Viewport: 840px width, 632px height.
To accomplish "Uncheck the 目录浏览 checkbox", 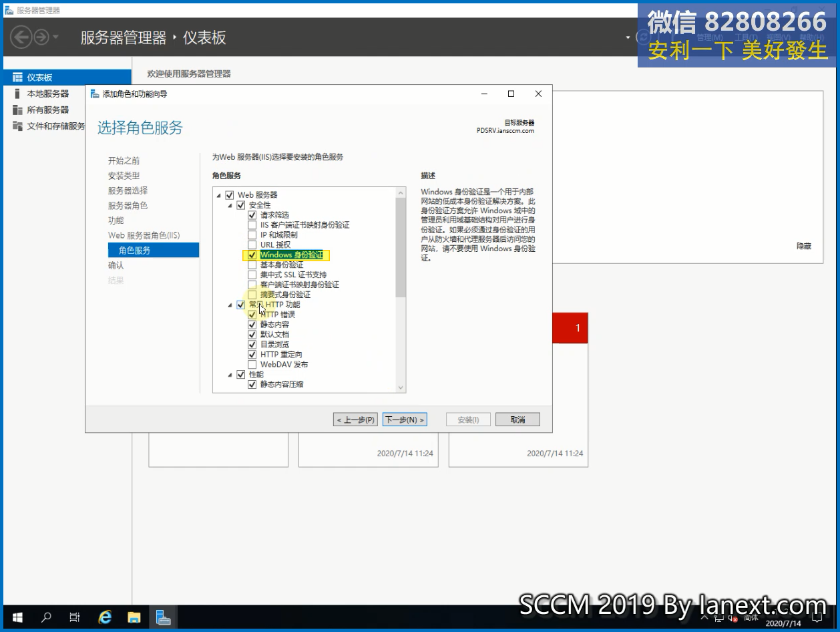I will point(252,345).
